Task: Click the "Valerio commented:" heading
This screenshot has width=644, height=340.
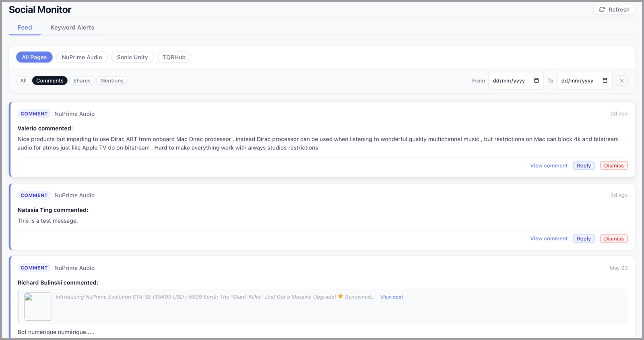Action: click(x=45, y=129)
